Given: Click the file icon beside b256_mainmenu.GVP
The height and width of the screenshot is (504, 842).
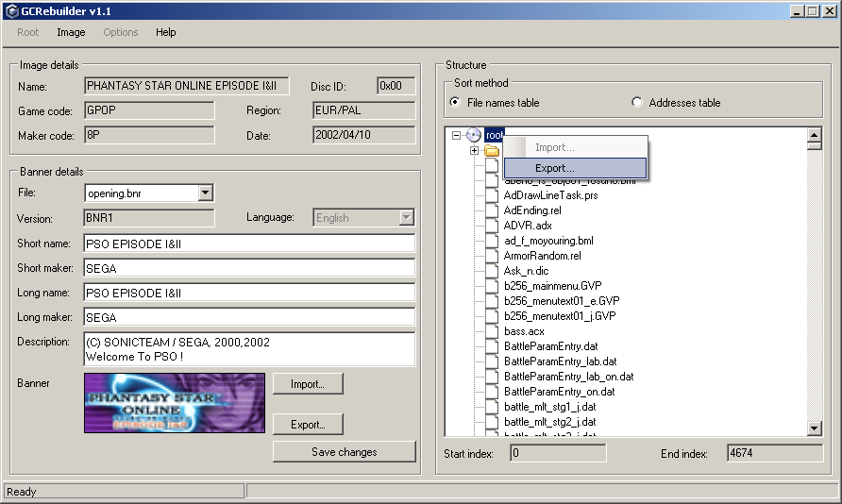Looking at the screenshot, I should pos(492,286).
